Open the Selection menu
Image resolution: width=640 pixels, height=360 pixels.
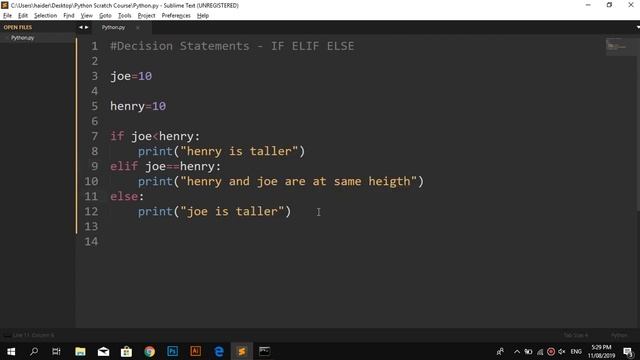45,16
